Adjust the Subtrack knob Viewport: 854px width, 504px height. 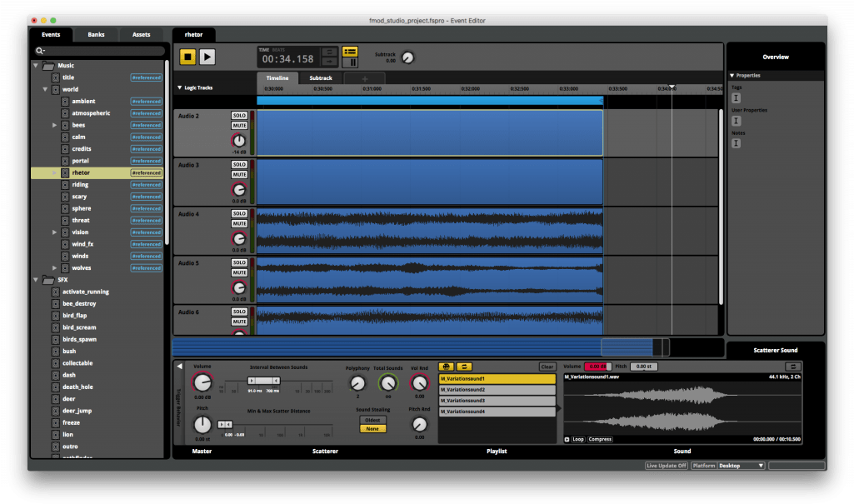[407, 57]
